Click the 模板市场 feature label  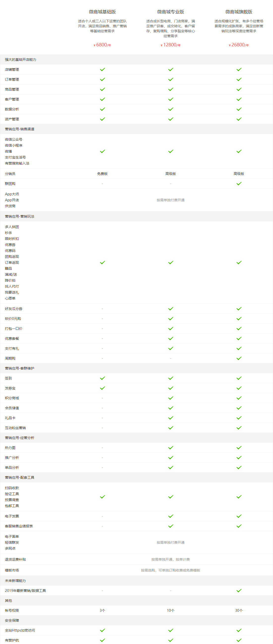12,570
